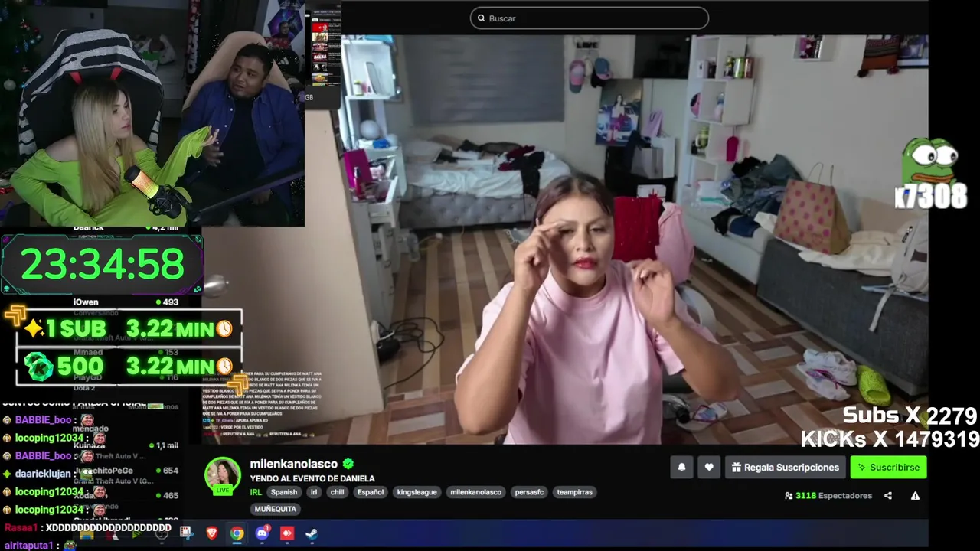Open the Snipping Tool taskbar icon
Viewport: 980px width, 551px height.
(x=185, y=533)
